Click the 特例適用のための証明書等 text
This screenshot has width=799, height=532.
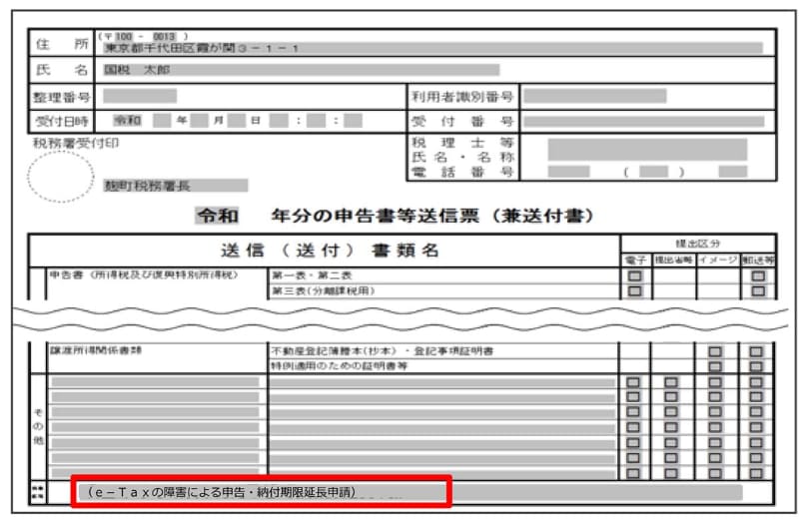point(340,366)
